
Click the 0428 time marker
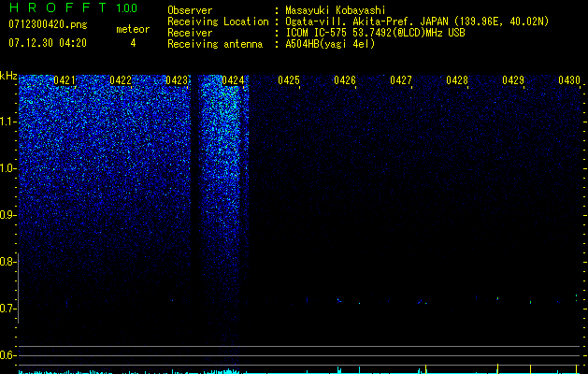pos(457,80)
